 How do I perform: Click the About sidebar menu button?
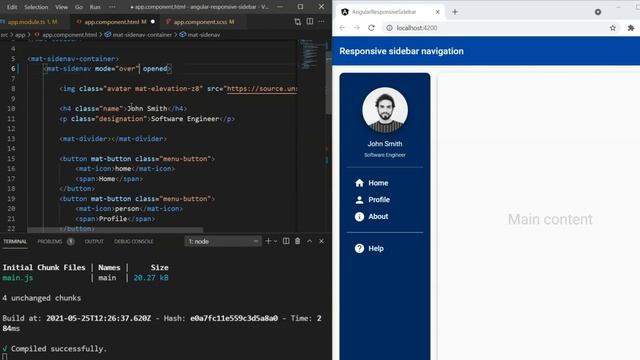point(384,216)
